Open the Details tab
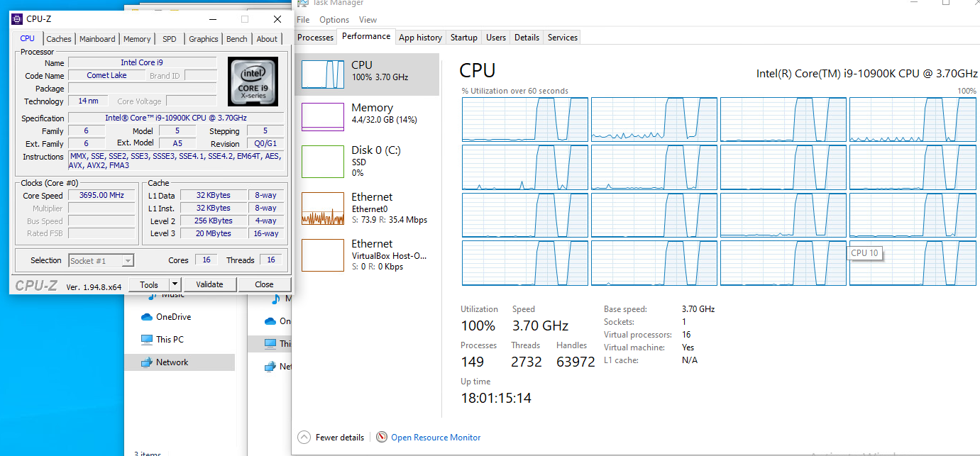The image size is (980, 456). point(527,38)
